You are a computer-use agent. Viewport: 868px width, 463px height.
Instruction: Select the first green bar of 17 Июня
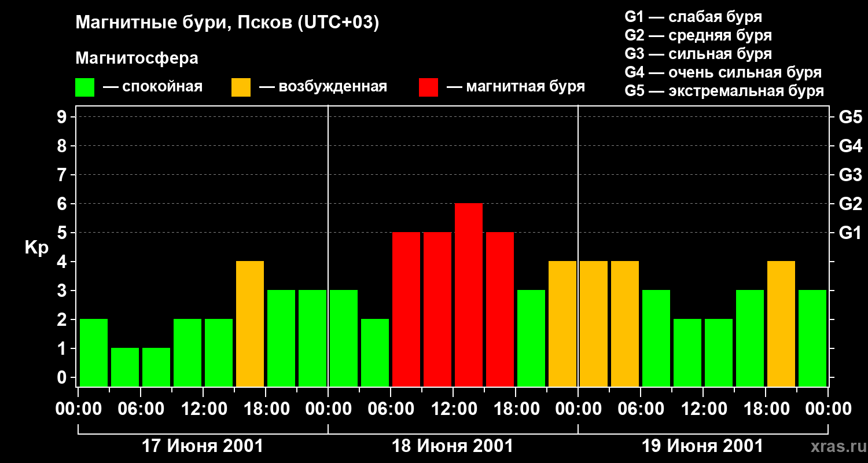coord(94,352)
